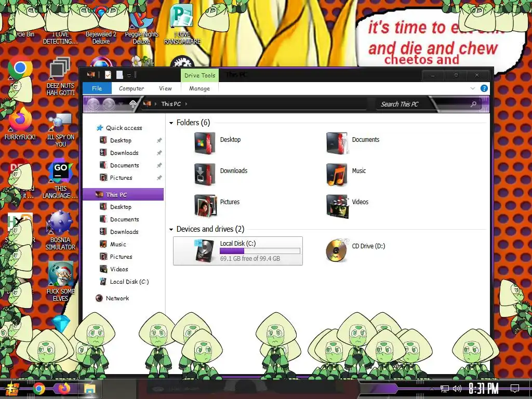Click the Local Disk (C:) usage bar
Screen dimensions: 532x399
(260, 251)
